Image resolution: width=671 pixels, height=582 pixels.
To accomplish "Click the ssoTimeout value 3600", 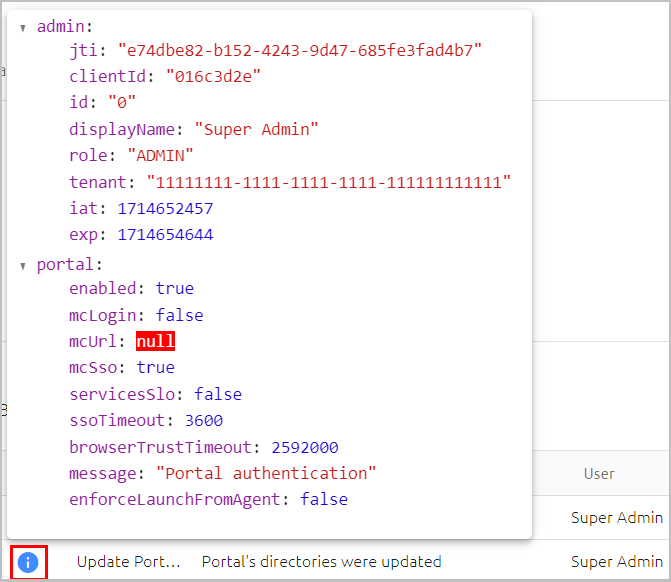I will click(204, 421).
